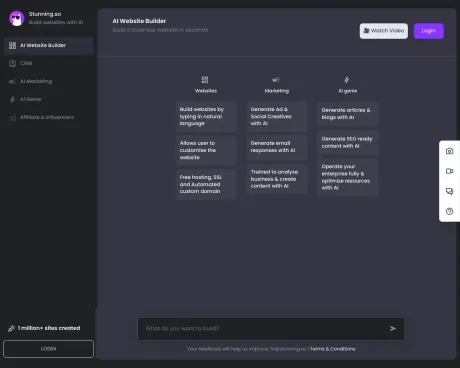Image resolution: width=460 pixels, height=368 pixels.
Task: Click the hi@stunning.so feedback email link
Action: click(288, 349)
